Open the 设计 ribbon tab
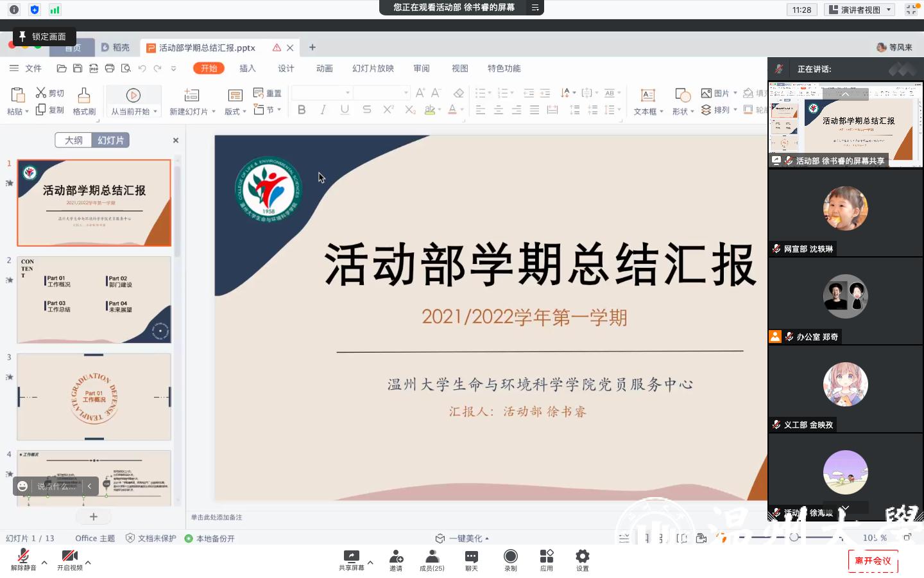Screen dimensions: 924x578 tap(286, 68)
